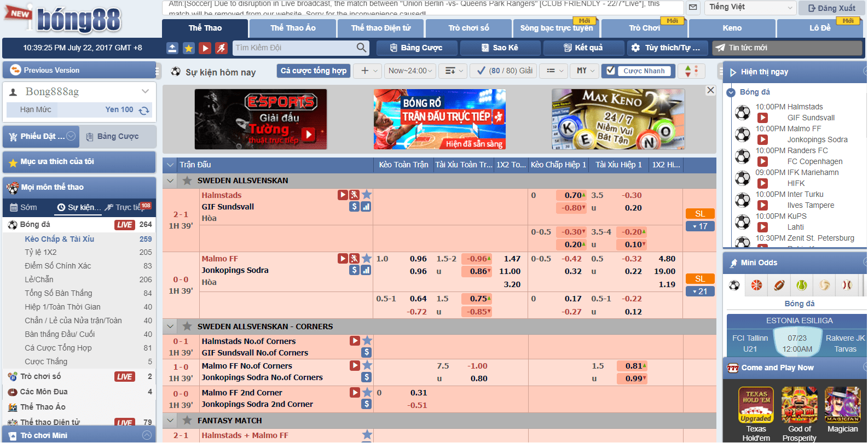Open the Bảng Cược toolbar button
Screen dimensions: 868x443
coord(416,48)
